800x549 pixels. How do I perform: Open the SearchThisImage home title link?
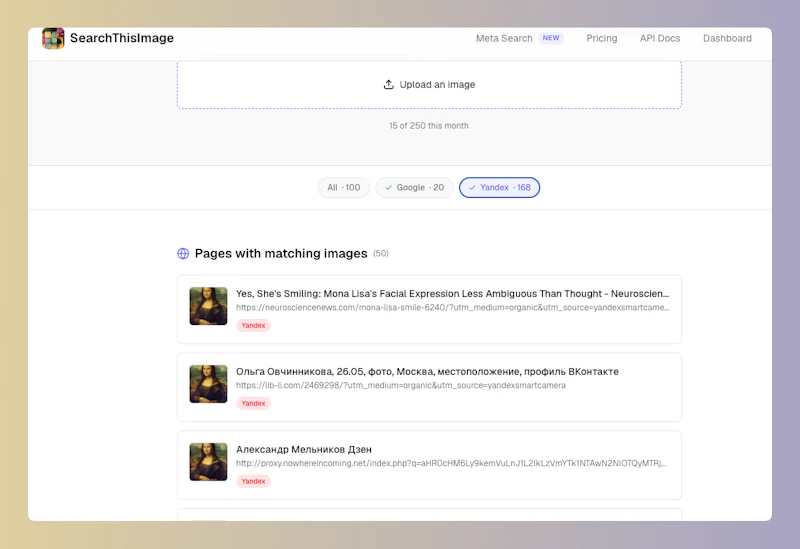[121, 38]
